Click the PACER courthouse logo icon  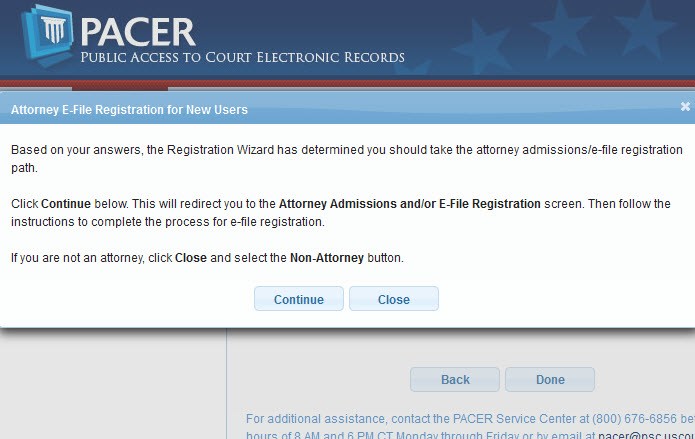point(46,38)
